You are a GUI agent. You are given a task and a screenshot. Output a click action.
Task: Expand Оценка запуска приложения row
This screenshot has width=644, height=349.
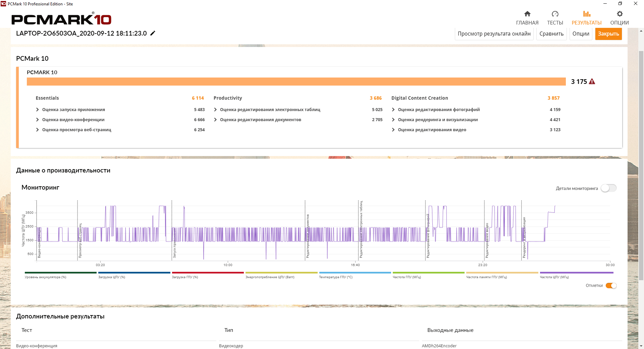[x=38, y=110]
